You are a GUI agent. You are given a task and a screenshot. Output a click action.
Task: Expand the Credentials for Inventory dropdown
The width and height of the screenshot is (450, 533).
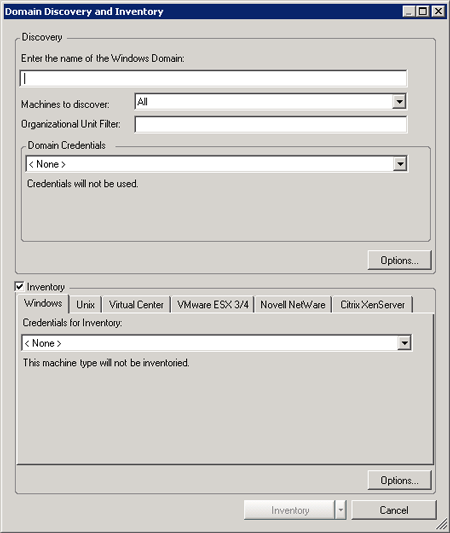[217, 343]
